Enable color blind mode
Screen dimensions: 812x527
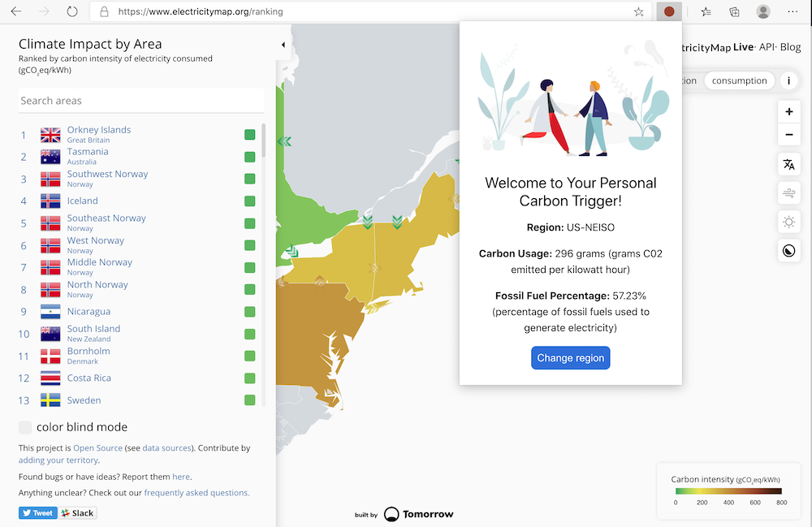click(25, 426)
